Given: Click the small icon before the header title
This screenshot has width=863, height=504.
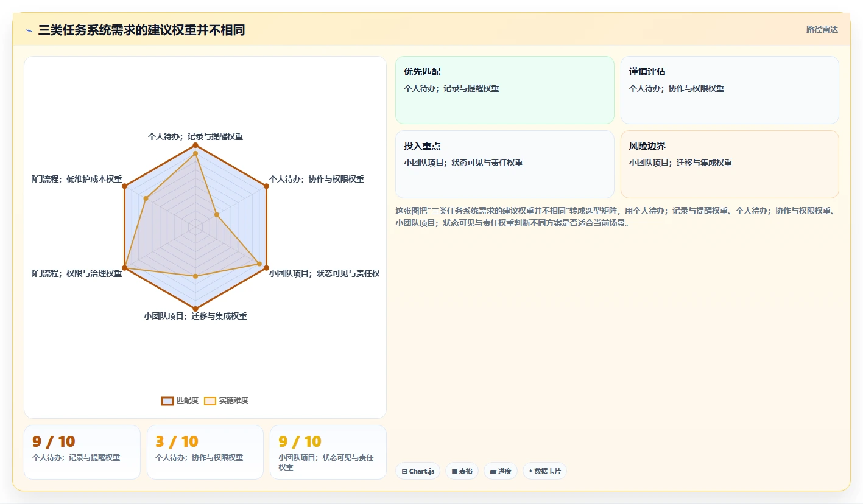Looking at the screenshot, I should [29, 30].
